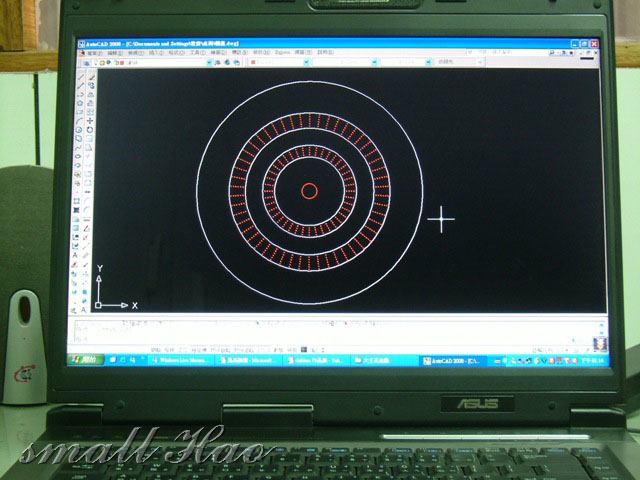Switch to Windows Live Messenger taskbar button

click(x=182, y=357)
